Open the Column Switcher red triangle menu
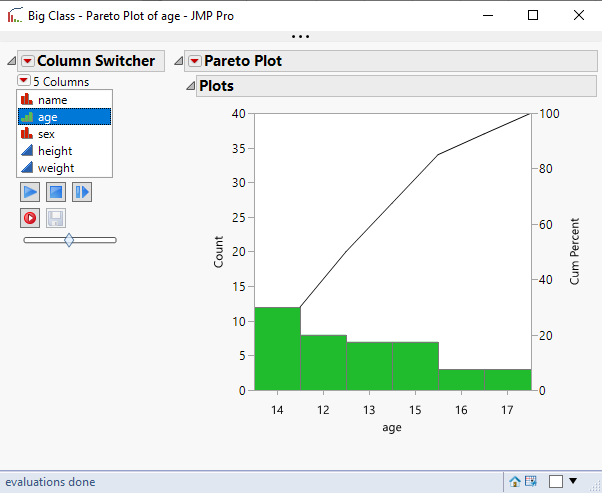The image size is (602, 493). 27,61
